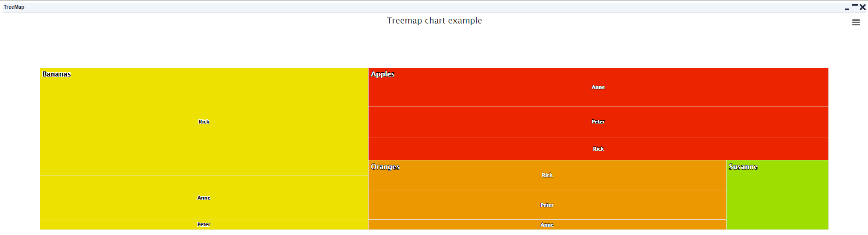The image size is (868, 235).
Task: Maximize the TreeMap window
Action: click(855, 6)
